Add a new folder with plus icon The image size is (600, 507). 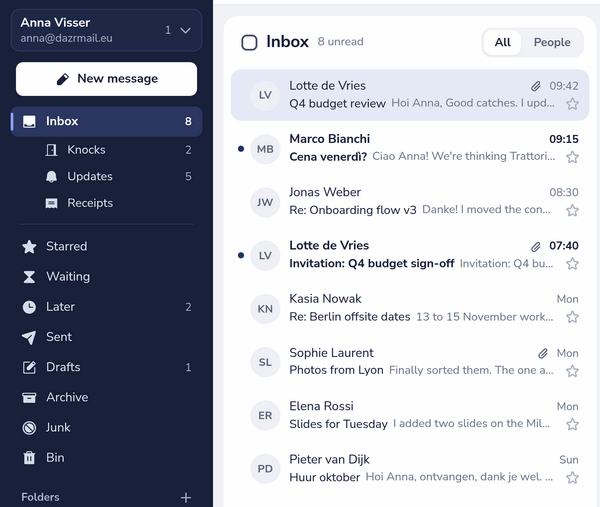(x=186, y=497)
